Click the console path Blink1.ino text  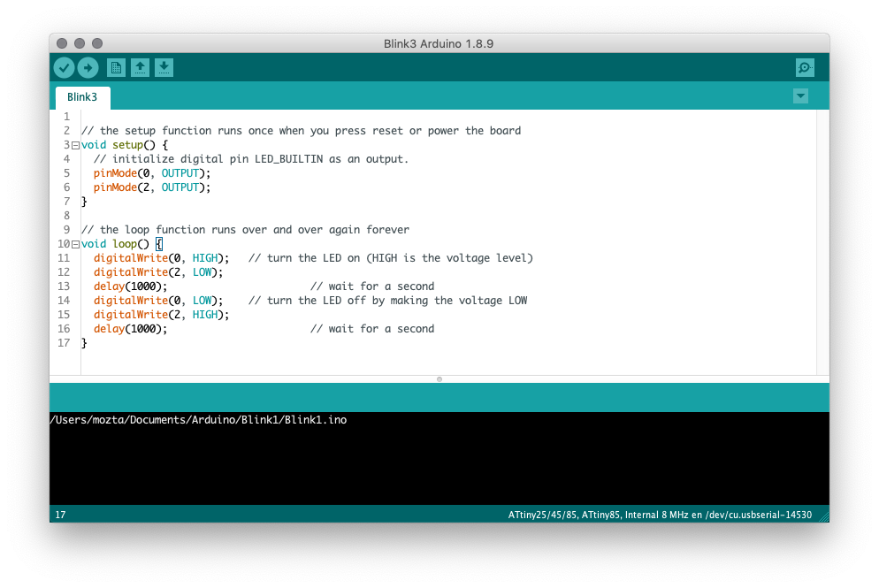click(198, 420)
